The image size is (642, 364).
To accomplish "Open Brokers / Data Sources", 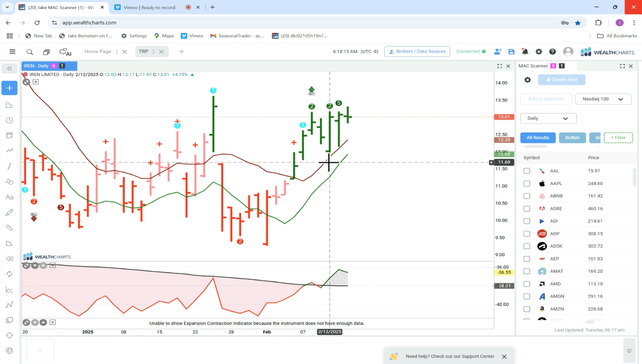I will pos(417,52).
